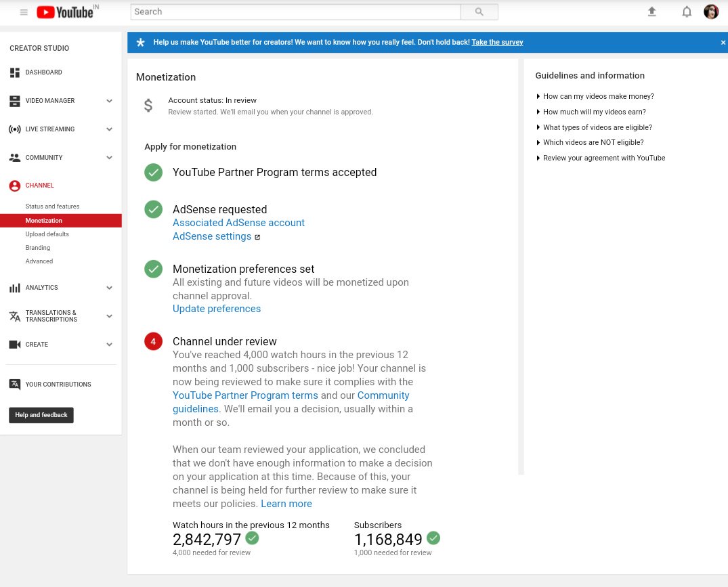Viewport: 728px width, 587px height.
Task: Expand 'What types of videos are eligible?'
Action: point(594,127)
